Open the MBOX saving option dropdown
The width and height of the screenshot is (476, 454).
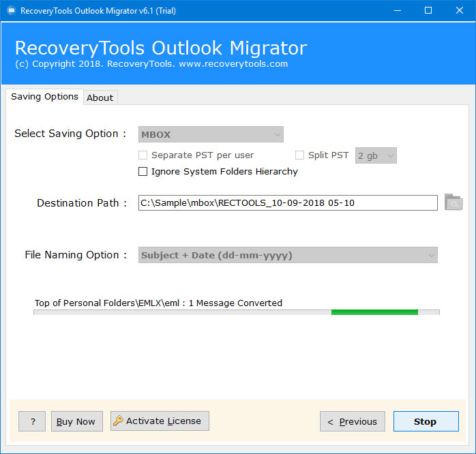coord(211,134)
